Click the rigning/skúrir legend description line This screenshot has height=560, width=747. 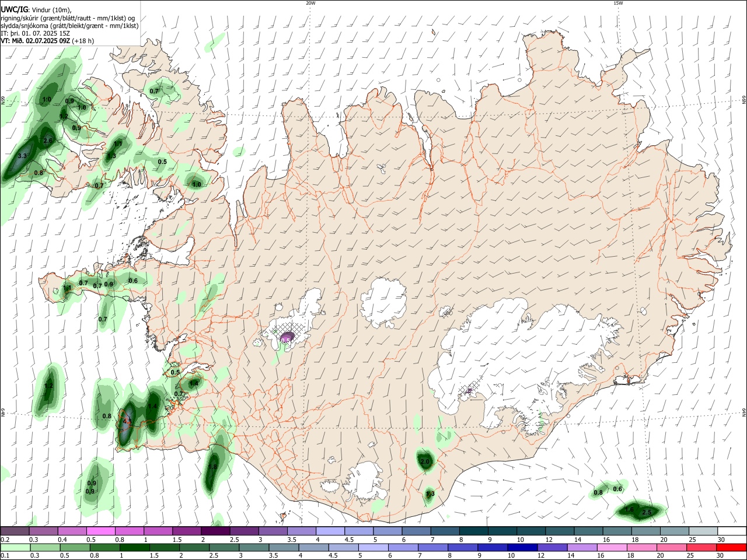(x=68, y=18)
